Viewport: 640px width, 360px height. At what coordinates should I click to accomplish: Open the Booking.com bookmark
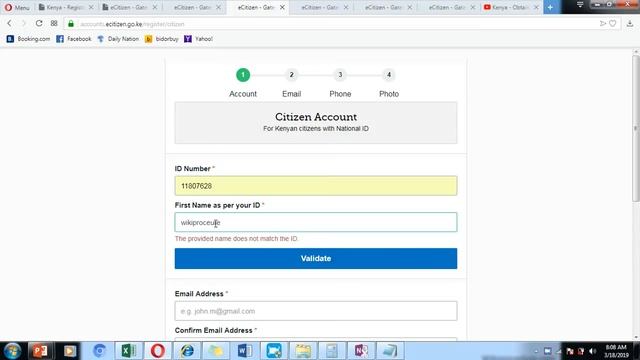pyautogui.click(x=28, y=39)
